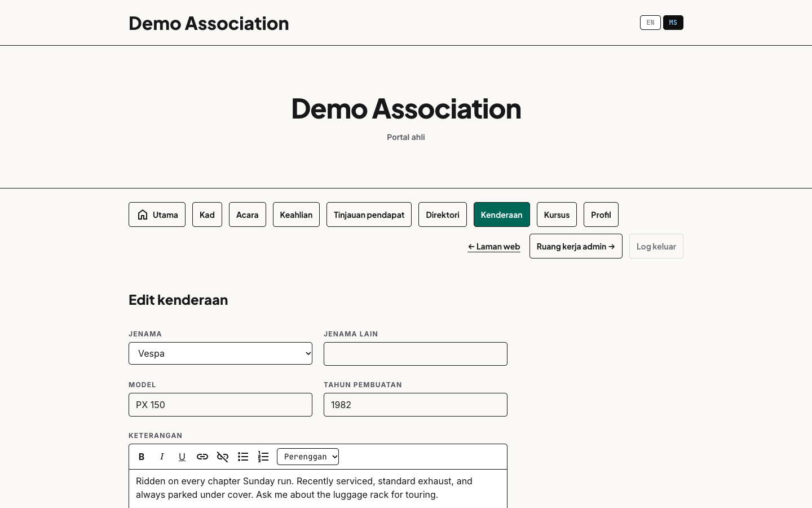Click the Log keluar button
Screen dimensions: 812x508
point(656,246)
